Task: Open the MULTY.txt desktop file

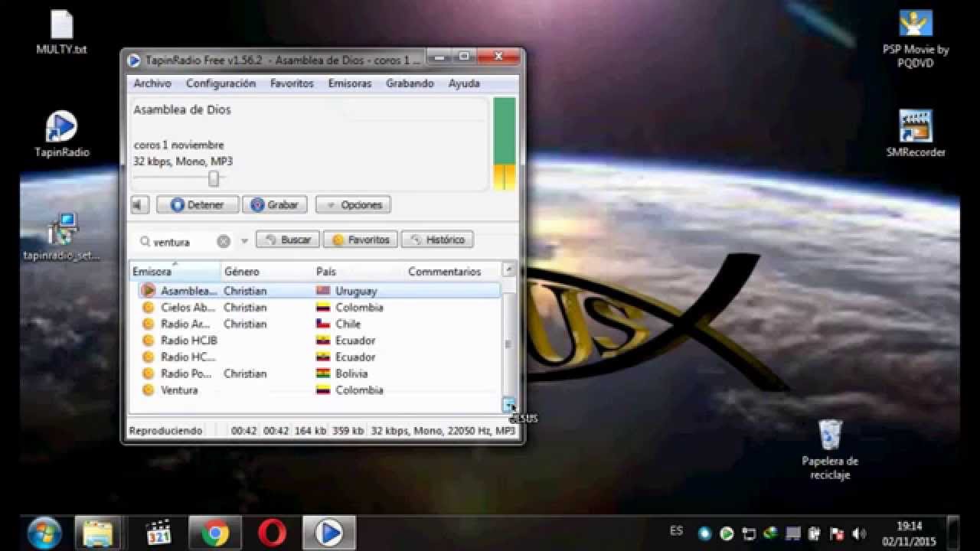Action: click(x=62, y=33)
